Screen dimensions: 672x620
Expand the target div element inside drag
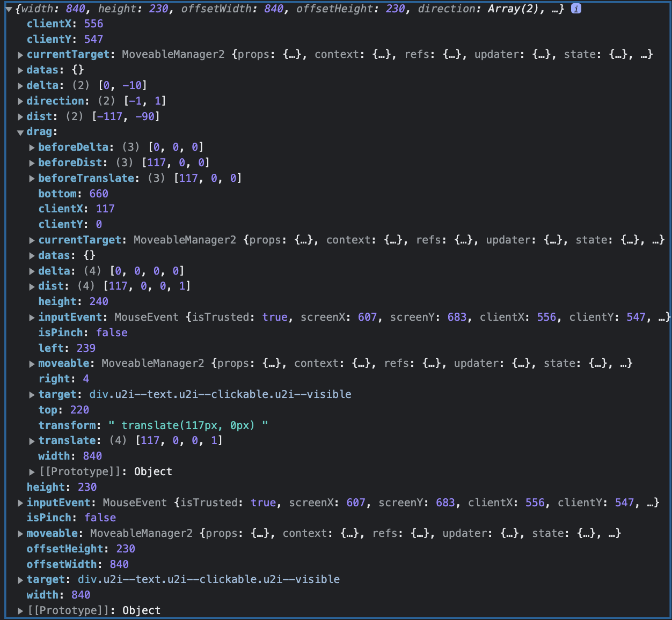pyautogui.click(x=32, y=394)
